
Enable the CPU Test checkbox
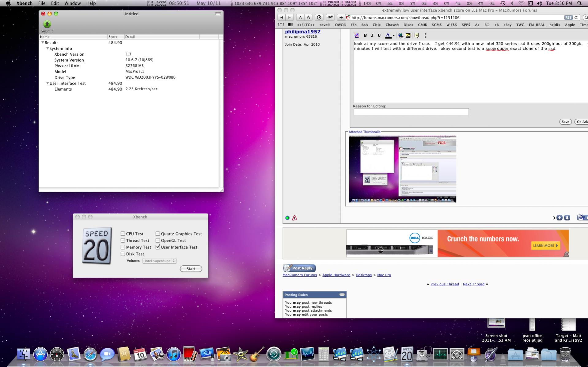tap(123, 234)
